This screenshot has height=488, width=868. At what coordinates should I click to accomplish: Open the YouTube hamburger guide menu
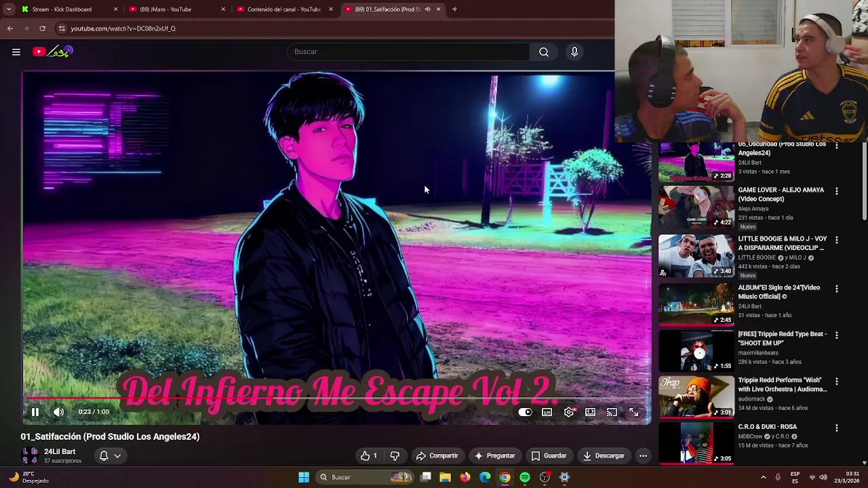16,52
